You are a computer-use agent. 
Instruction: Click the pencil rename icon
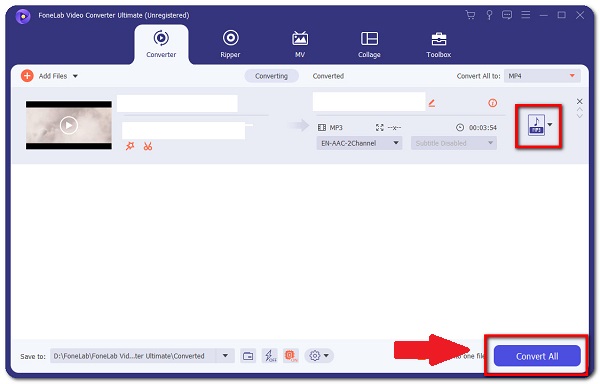coord(432,103)
